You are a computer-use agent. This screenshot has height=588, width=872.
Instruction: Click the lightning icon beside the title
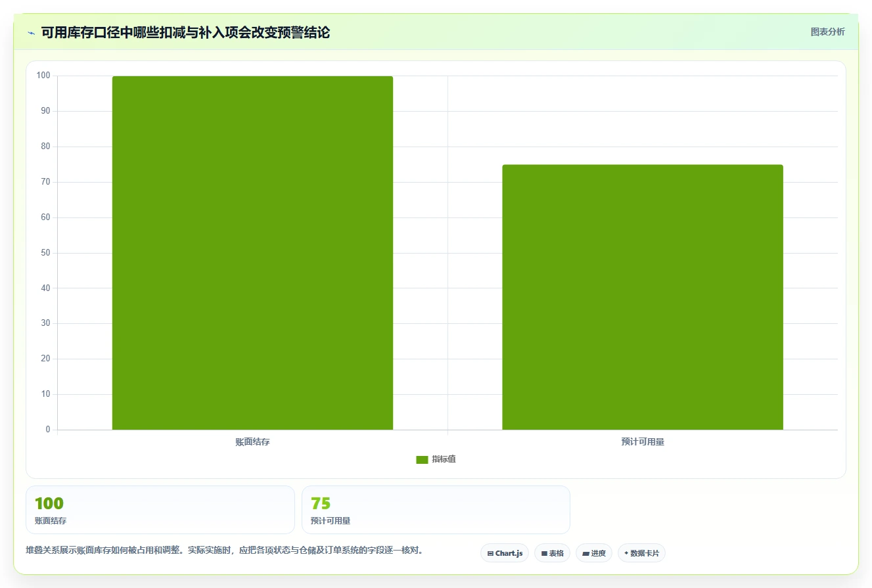[31, 33]
